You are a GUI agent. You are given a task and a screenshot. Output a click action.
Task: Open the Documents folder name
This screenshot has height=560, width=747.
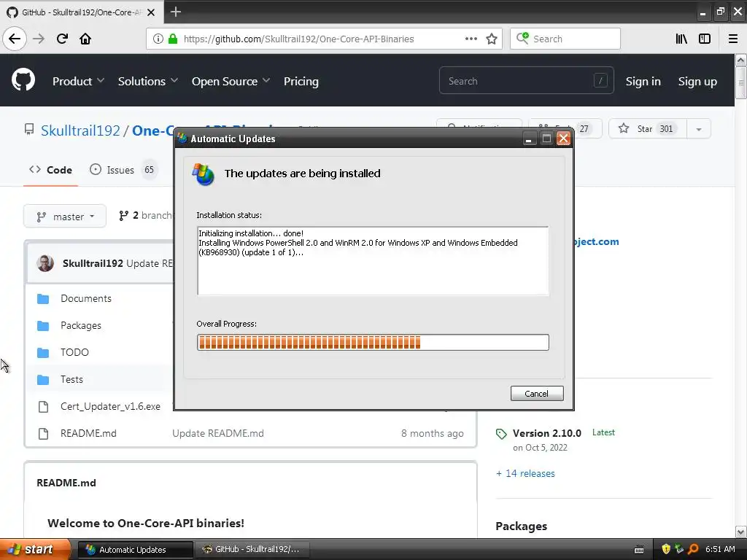[86, 298]
